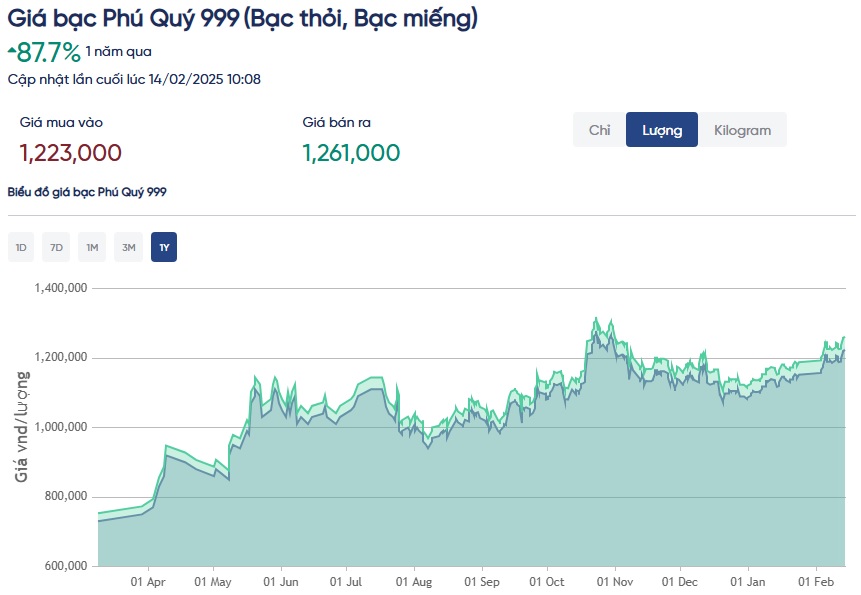
Task: Select the Lượng unit option
Action: click(x=662, y=130)
